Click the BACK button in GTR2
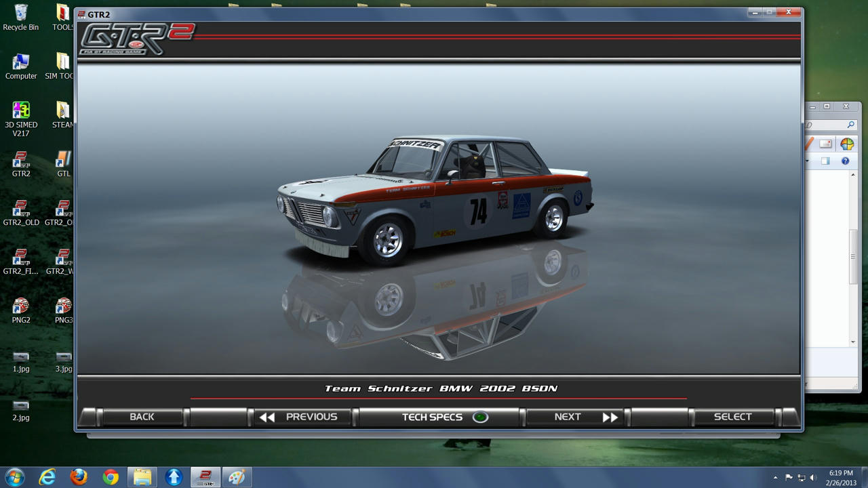The image size is (868, 488). point(142,417)
